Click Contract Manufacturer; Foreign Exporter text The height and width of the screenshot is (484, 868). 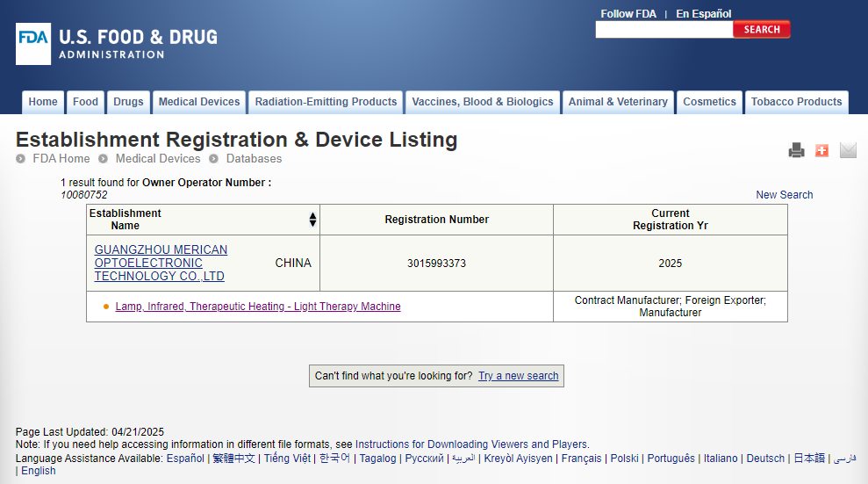(x=671, y=307)
